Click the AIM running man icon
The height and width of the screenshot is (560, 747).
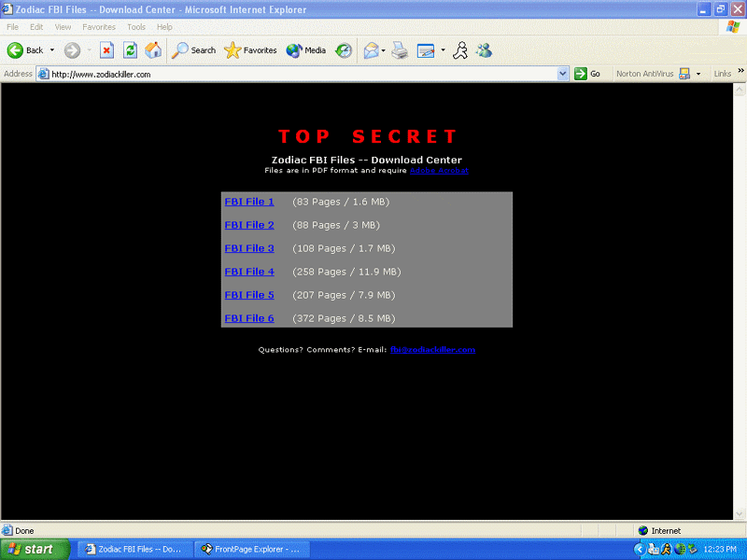click(460, 50)
